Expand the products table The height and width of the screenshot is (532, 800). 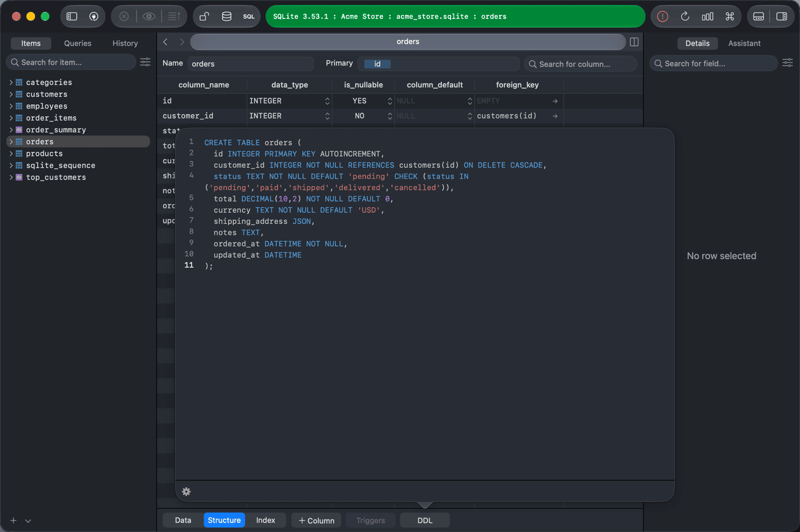point(11,154)
